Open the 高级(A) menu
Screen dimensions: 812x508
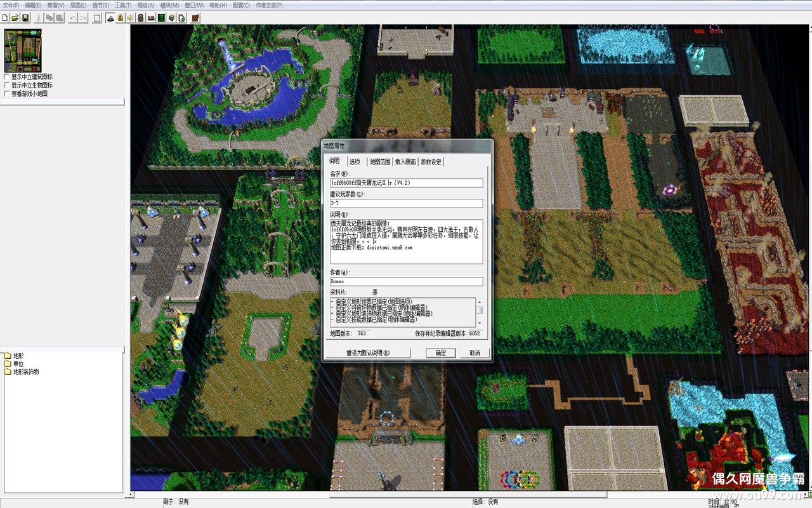(146, 5)
